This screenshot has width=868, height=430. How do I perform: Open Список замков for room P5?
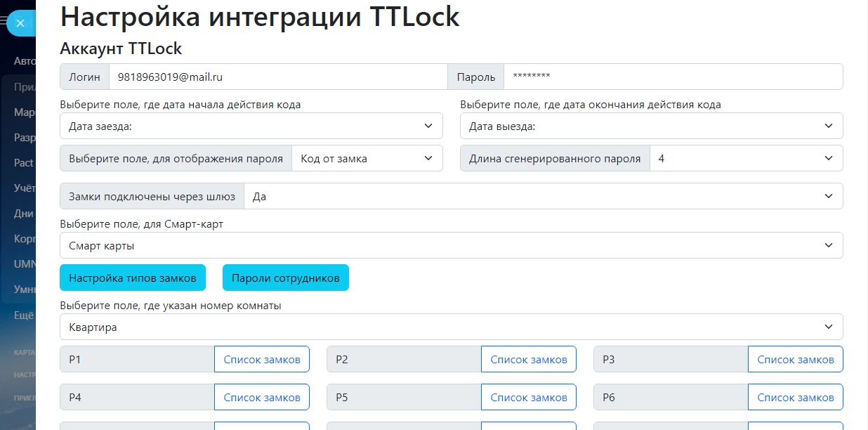528,398
